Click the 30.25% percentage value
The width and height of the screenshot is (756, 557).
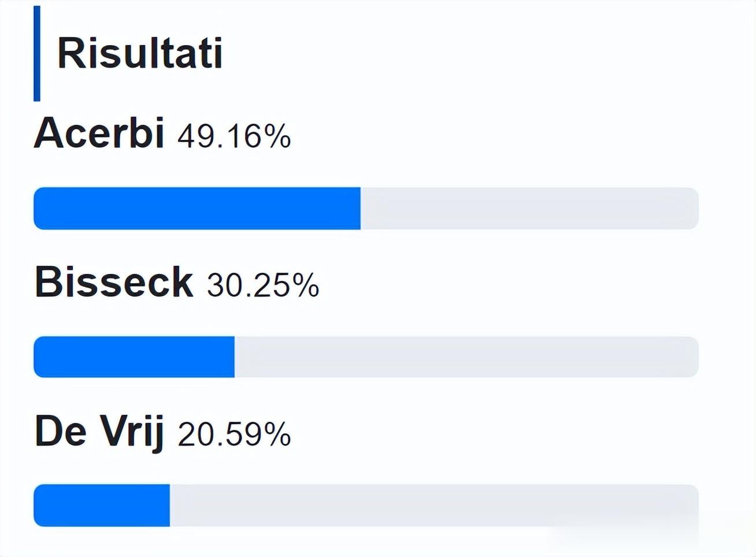point(263,285)
